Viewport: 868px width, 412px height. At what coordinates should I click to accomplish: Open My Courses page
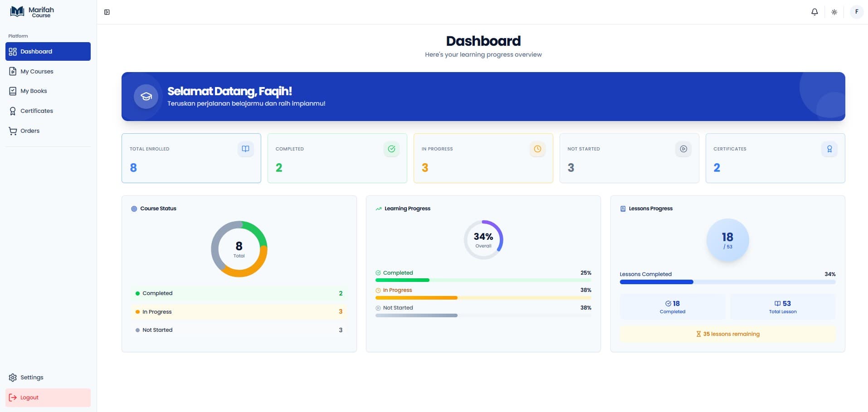pos(48,71)
